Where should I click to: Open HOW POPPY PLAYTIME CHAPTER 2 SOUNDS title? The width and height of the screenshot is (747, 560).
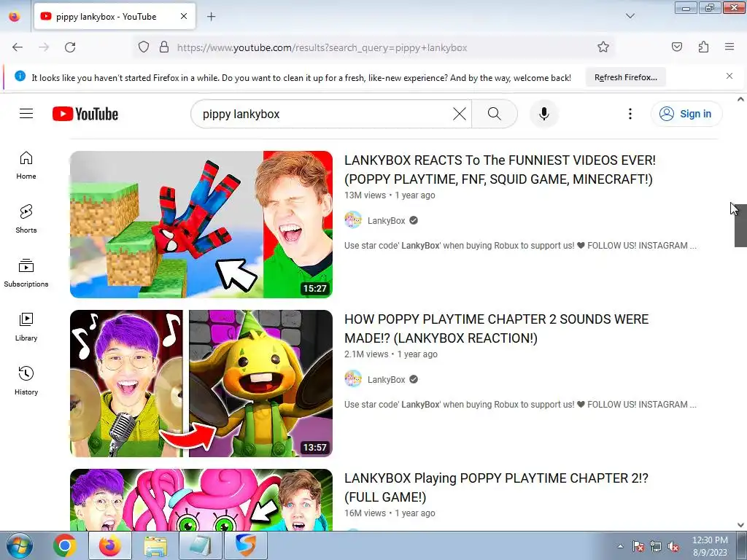(x=496, y=329)
